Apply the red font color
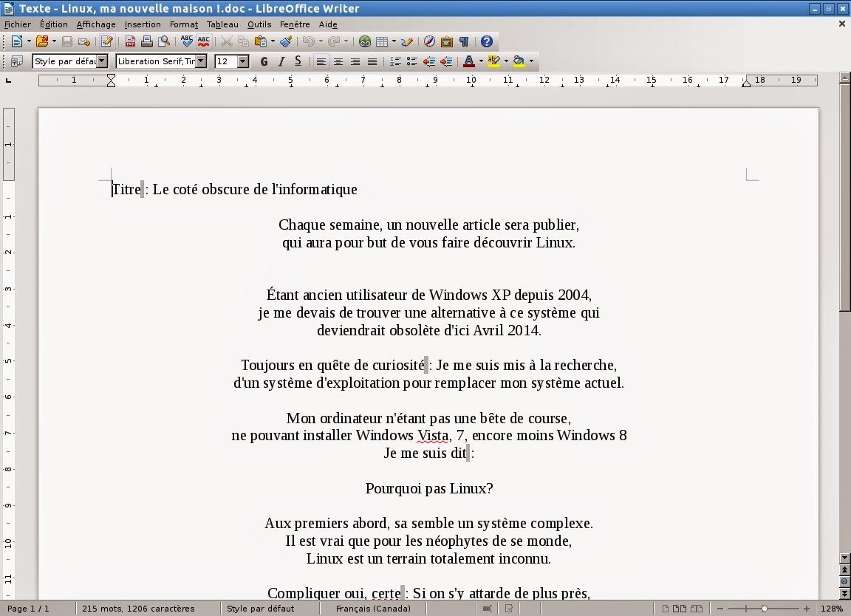The width and height of the screenshot is (851, 616). 469,61
